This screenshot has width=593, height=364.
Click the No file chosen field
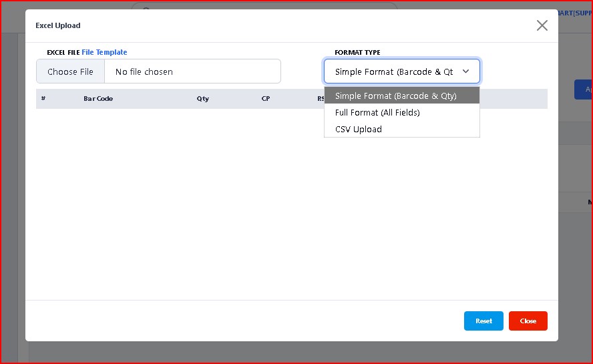click(x=192, y=71)
